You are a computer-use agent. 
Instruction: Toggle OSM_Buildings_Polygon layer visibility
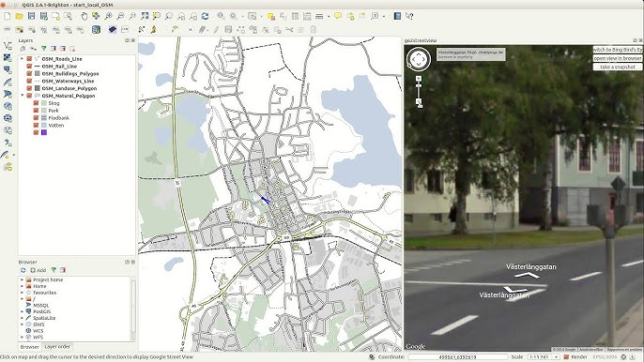pos(29,73)
